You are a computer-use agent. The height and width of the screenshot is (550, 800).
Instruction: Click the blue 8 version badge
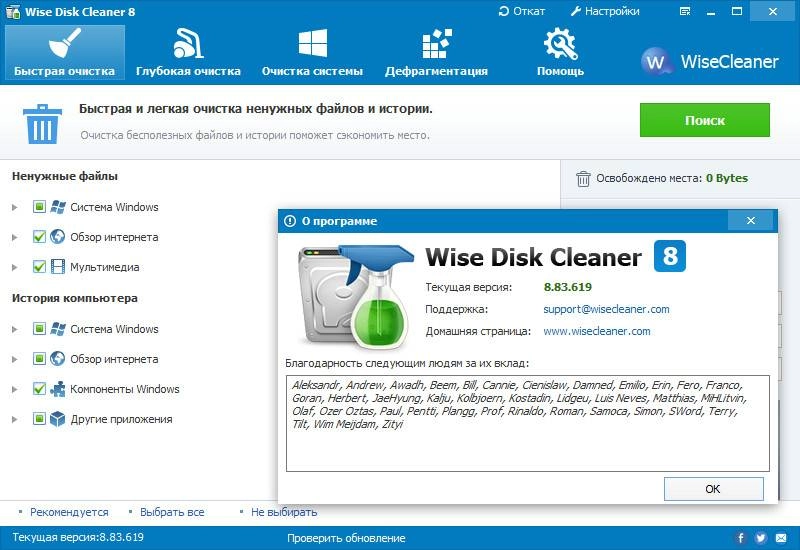point(669,256)
